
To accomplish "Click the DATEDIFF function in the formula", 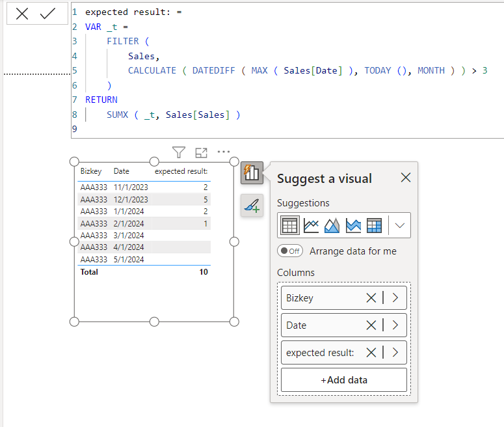I will [x=213, y=70].
